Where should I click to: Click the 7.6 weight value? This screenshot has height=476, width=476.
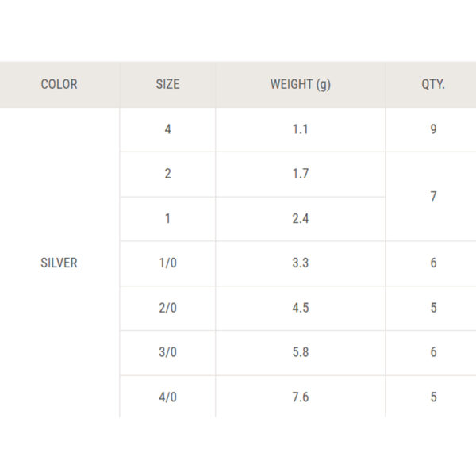click(x=301, y=397)
